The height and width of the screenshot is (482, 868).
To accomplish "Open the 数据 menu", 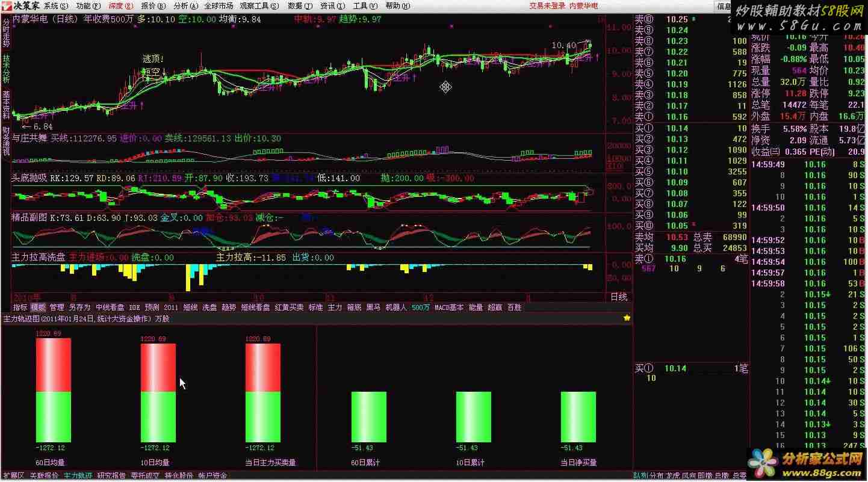I will tap(299, 5).
